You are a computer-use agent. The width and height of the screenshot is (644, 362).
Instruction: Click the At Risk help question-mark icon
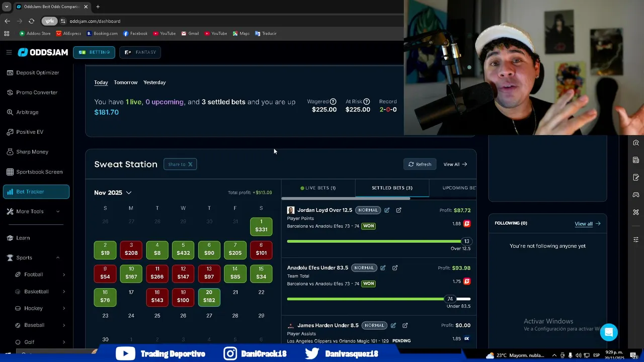coord(367,102)
